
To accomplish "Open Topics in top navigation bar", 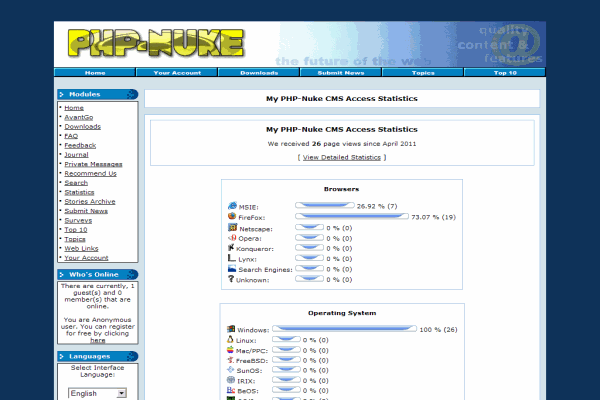I will coord(423,72).
